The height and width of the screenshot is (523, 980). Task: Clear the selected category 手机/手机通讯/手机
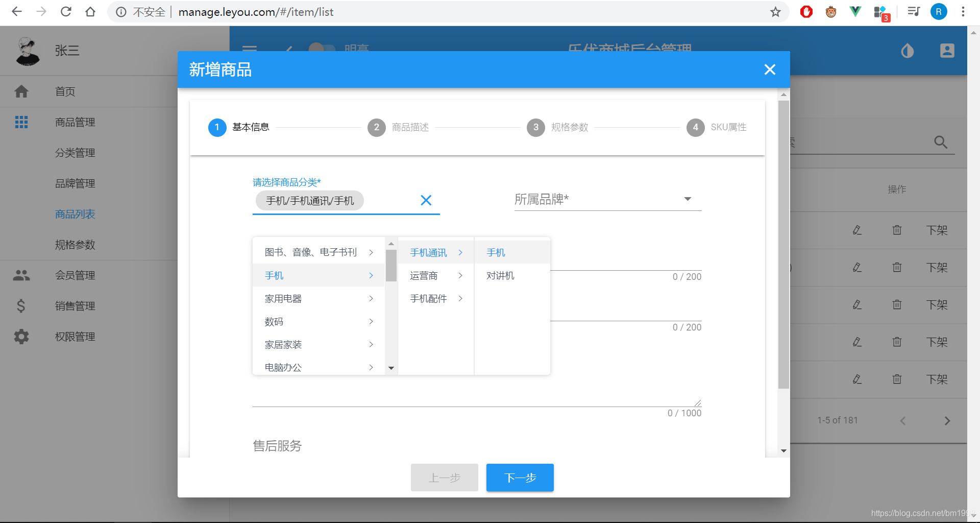tap(426, 200)
